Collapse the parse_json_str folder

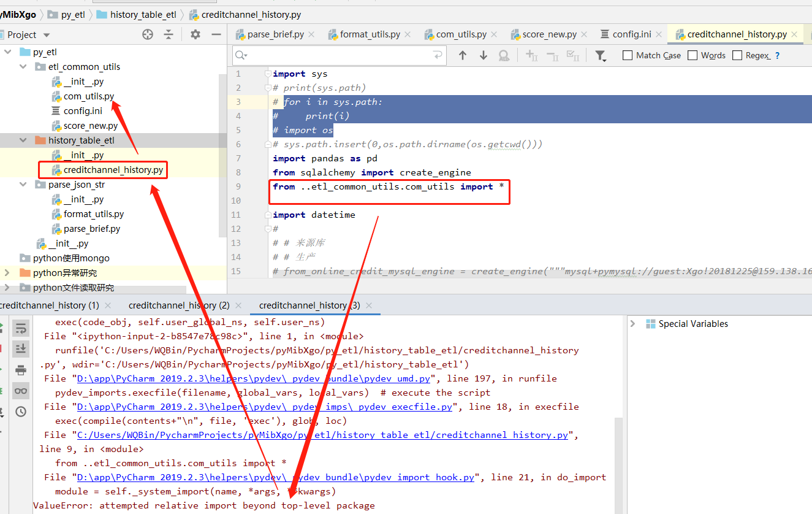(x=23, y=185)
